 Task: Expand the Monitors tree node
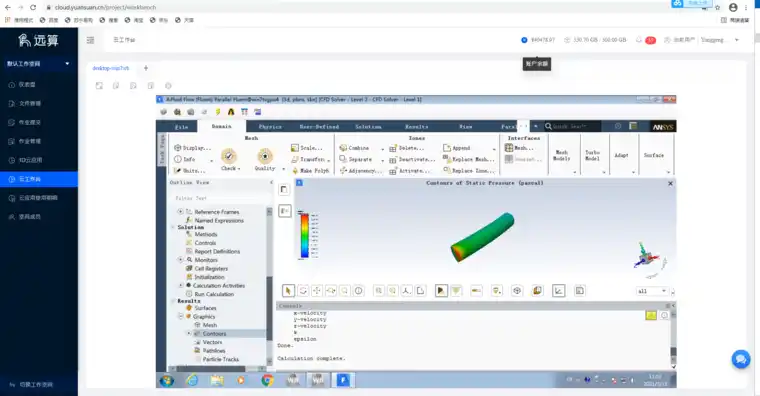[x=180, y=260]
